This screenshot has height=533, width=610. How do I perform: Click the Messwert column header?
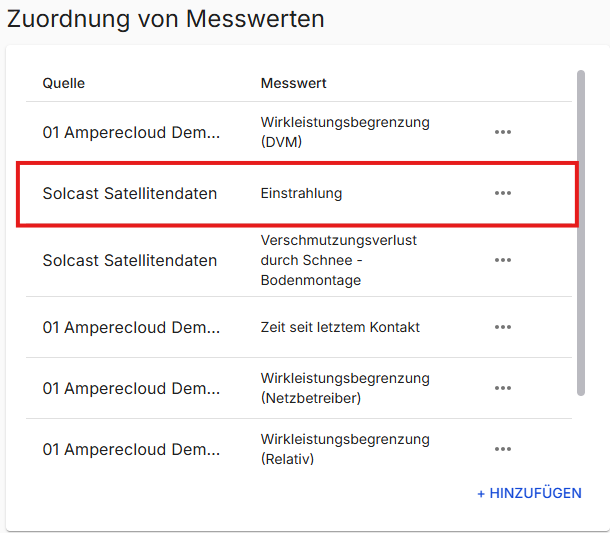[294, 83]
